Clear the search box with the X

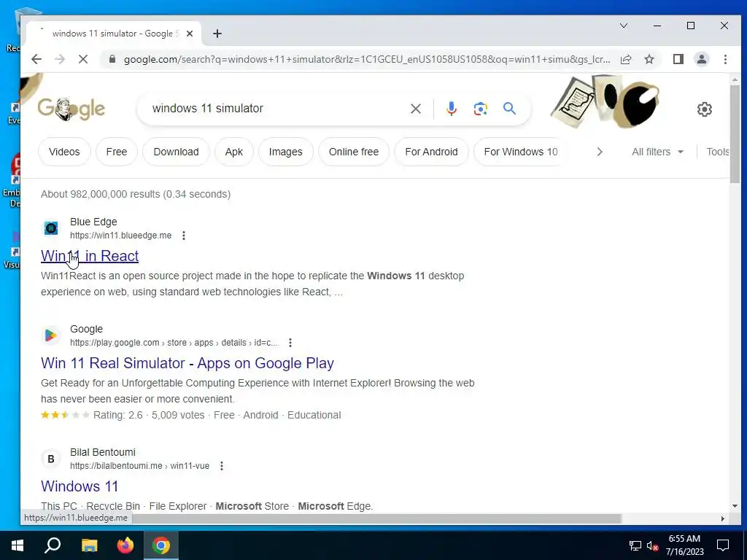(415, 109)
